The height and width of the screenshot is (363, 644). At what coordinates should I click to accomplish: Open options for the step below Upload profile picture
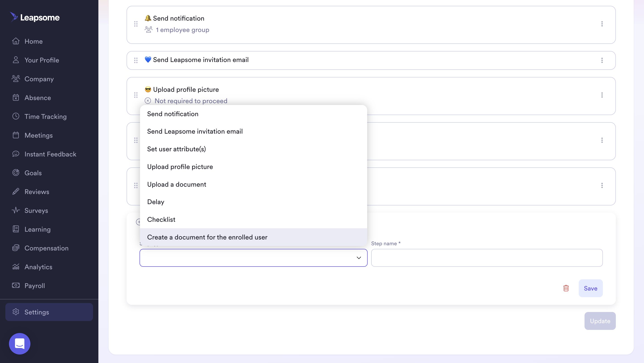pos(602,140)
